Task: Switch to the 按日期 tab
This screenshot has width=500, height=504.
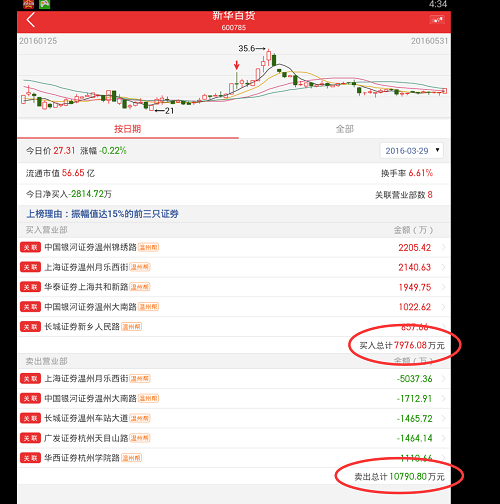Action: pos(128,129)
